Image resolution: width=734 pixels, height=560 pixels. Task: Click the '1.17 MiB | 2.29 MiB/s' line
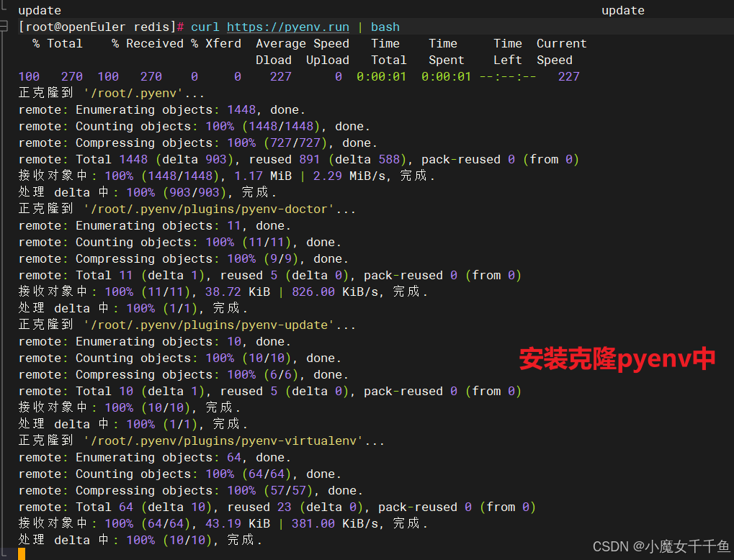click(227, 176)
